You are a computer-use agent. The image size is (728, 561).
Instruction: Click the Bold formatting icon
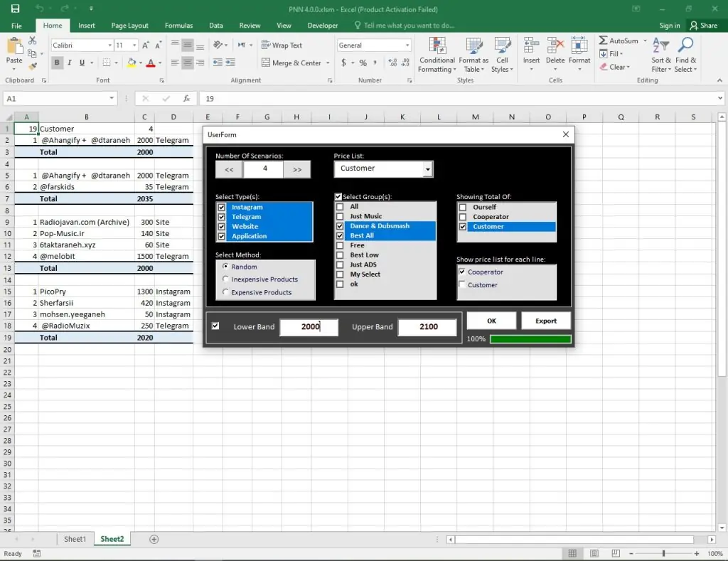[58, 63]
